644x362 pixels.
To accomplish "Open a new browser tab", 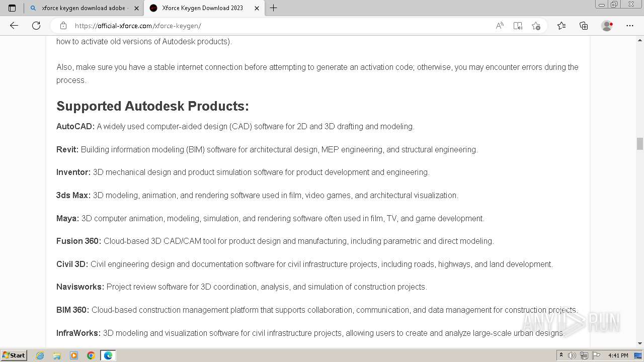I will [274, 8].
